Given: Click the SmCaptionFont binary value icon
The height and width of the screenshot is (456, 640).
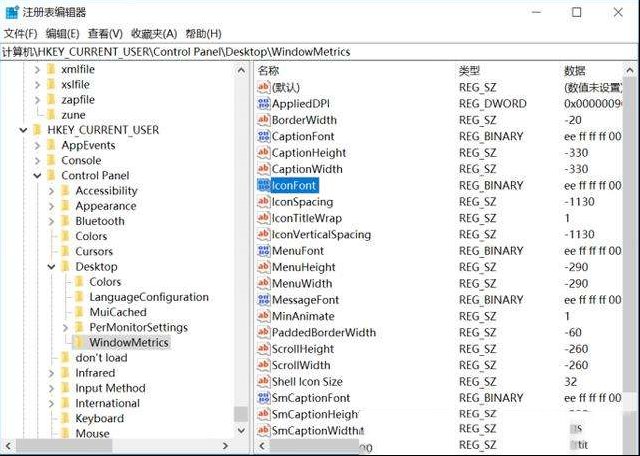Looking at the screenshot, I should 264,398.
